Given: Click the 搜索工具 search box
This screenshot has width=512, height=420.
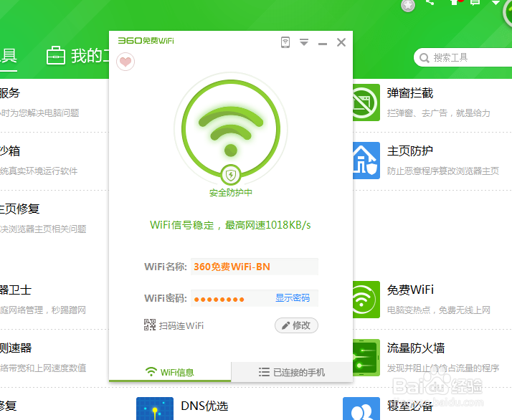Looking at the screenshot, I should 464,58.
